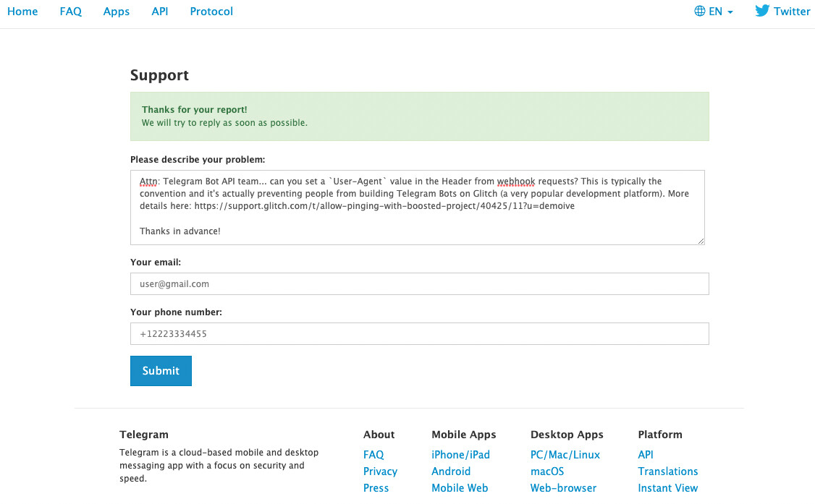The height and width of the screenshot is (504, 815).
Task: Open the iPhone/iPad link
Action: (x=460, y=455)
